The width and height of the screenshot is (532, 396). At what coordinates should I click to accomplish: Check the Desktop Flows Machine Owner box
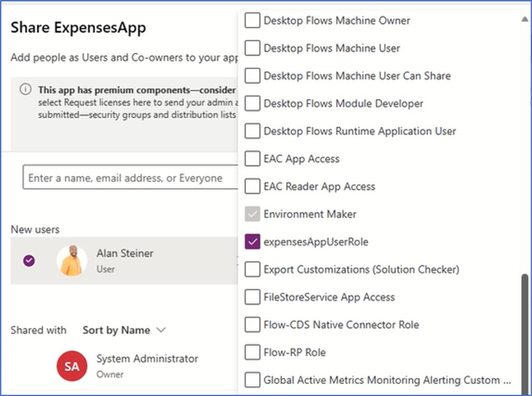coord(252,21)
